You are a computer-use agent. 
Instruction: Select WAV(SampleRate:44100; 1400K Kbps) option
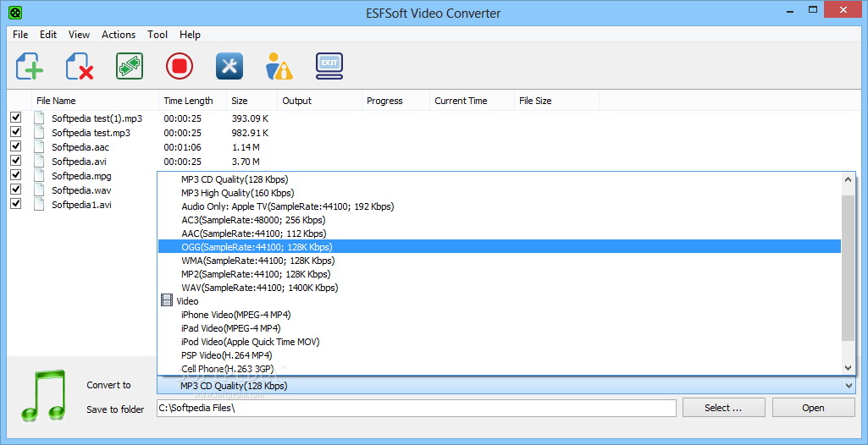(x=500, y=288)
